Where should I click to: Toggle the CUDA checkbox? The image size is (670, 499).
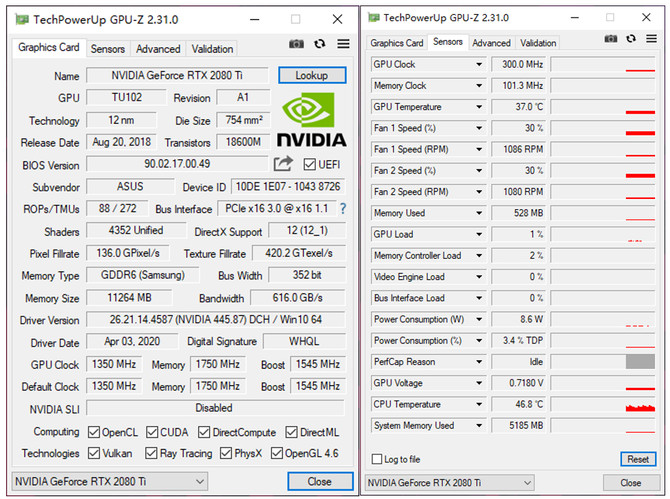coord(153,432)
